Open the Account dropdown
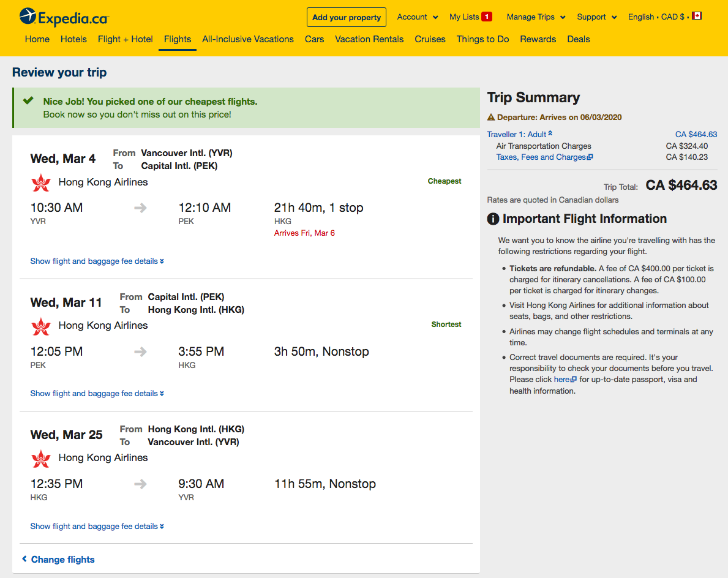This screenshot has width=728, height=578. (x=418, y=17)
